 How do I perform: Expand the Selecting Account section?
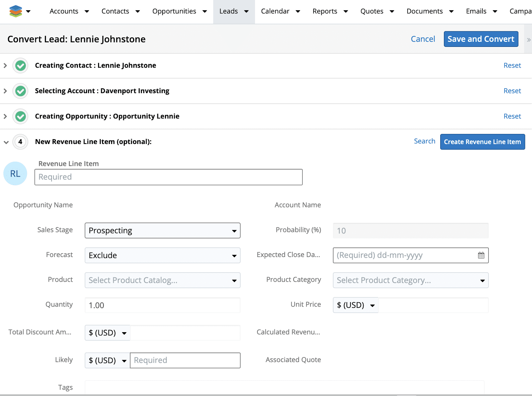[x=5, y=91]
